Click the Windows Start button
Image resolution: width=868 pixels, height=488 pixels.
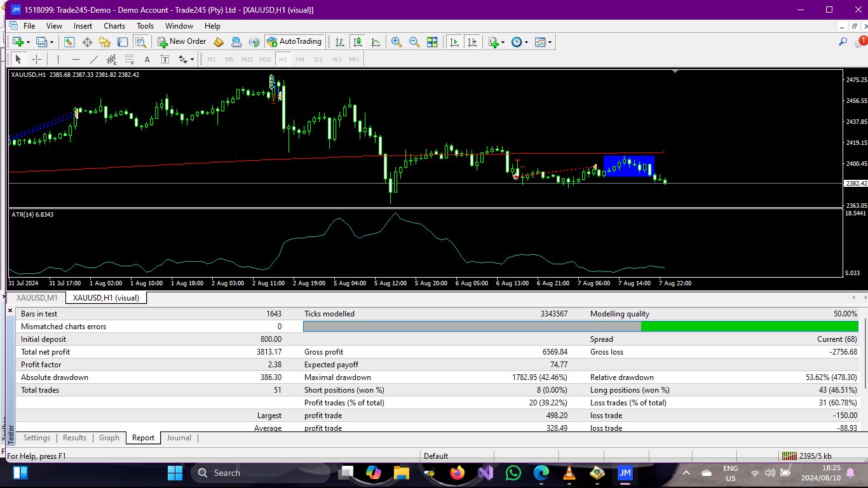click(175, 473)
